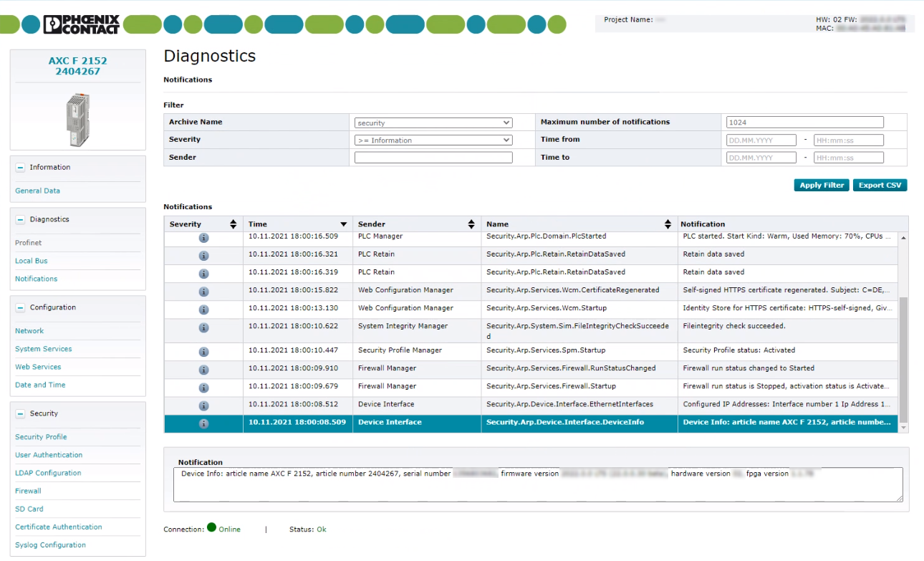This screenshot has width=924, height=561.
Task: Open Security Profile page
Action: click(x=41, y=437)
